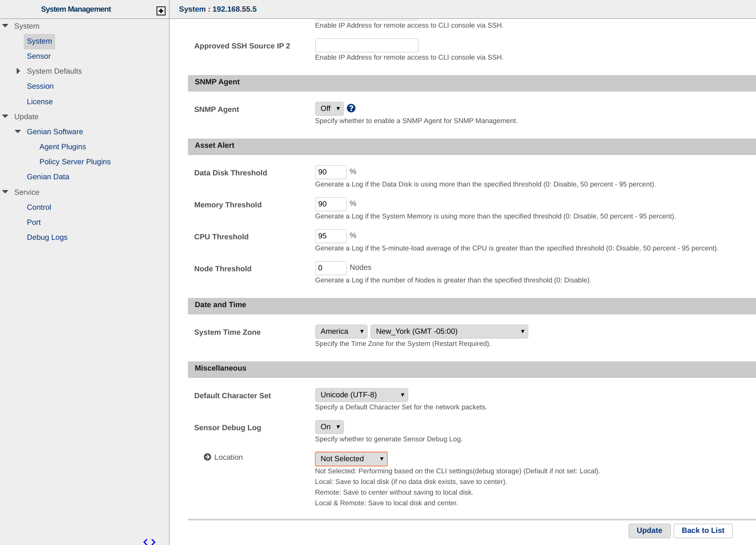The height and width of the screenshot is (545, 756).
Task: Click the arrow icon next to Location
Action: (207, 457)
